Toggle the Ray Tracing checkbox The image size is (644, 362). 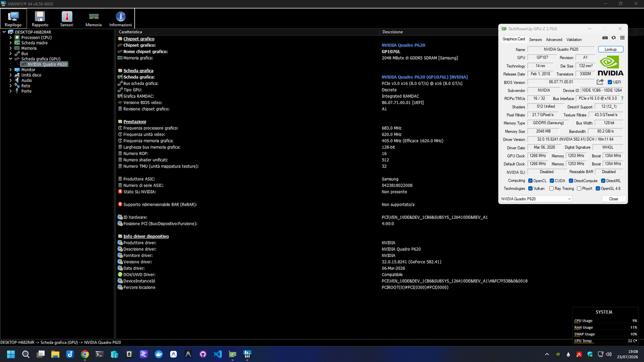point(551,189)
